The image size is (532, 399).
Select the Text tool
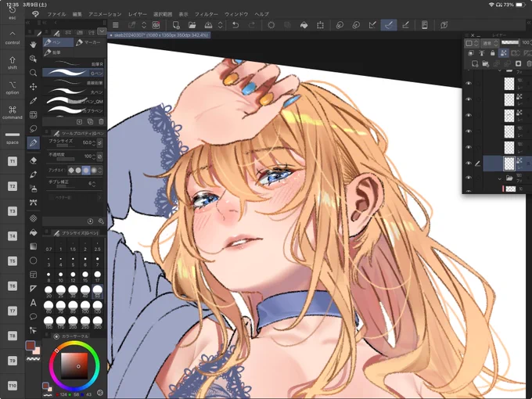click(33, 303)
